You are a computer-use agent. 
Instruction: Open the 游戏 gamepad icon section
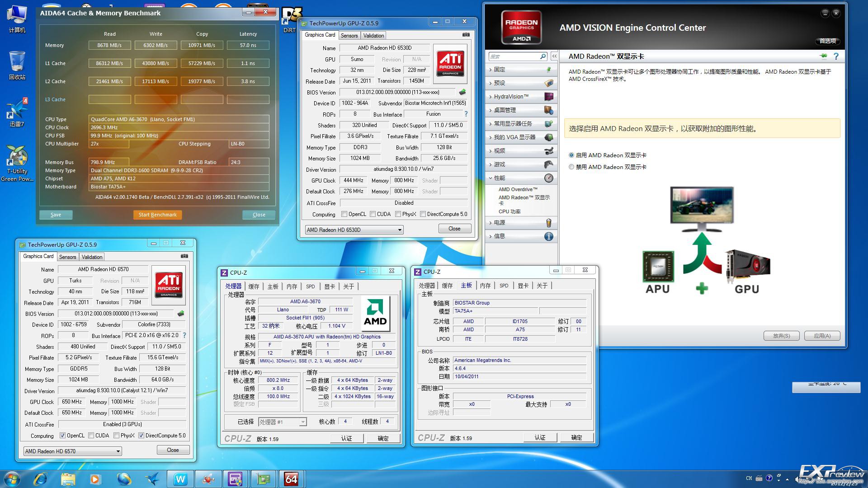[549, 164]
